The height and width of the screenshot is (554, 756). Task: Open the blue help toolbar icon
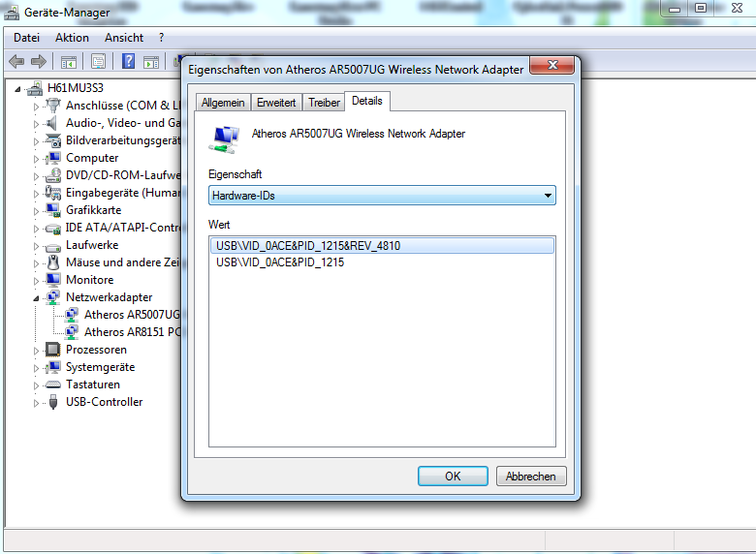(x=128, y=61)
